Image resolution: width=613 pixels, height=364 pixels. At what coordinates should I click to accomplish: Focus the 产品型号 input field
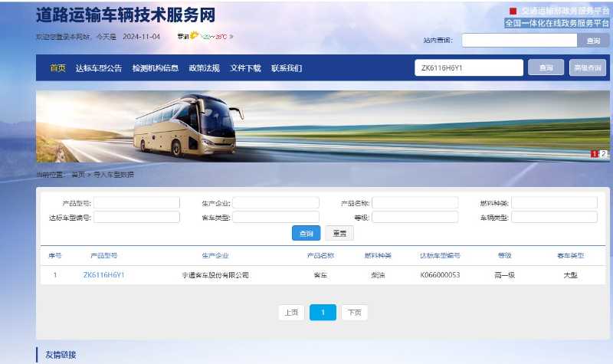click(x=136, y=202)
